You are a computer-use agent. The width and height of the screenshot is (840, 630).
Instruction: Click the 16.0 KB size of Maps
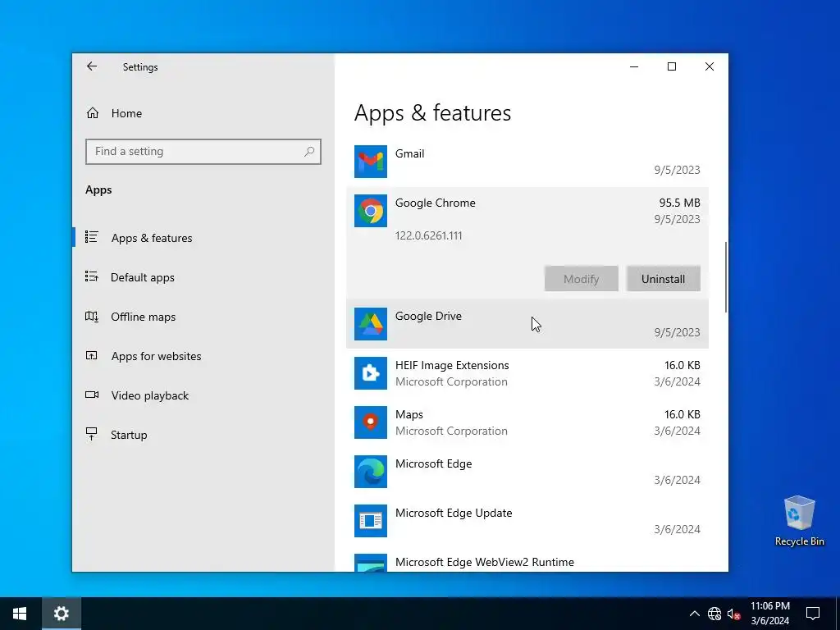[x=682, y=414]
